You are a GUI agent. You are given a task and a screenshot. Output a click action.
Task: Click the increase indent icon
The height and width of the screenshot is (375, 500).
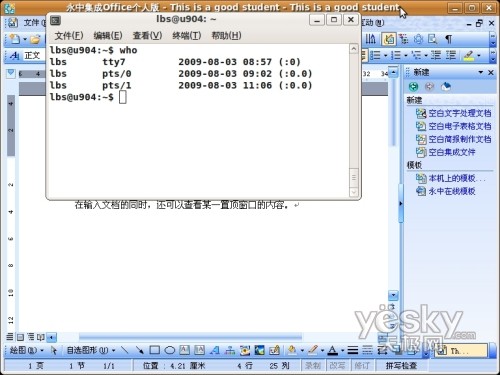[x=451, y=55]
